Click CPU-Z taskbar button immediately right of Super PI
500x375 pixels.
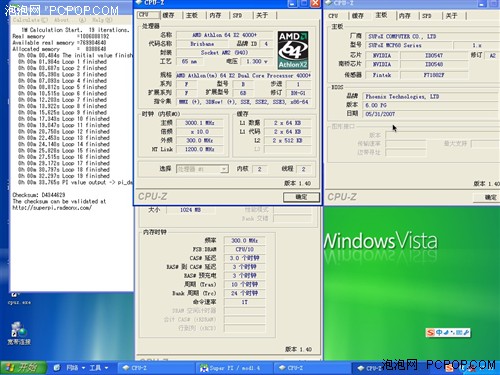312,368
